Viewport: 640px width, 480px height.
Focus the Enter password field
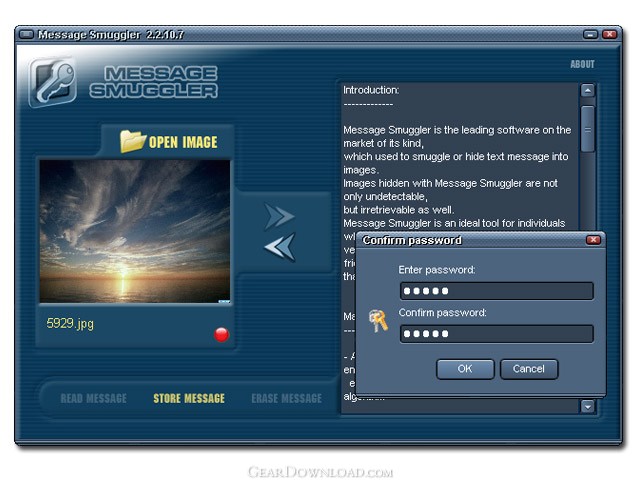pos(496,291)
